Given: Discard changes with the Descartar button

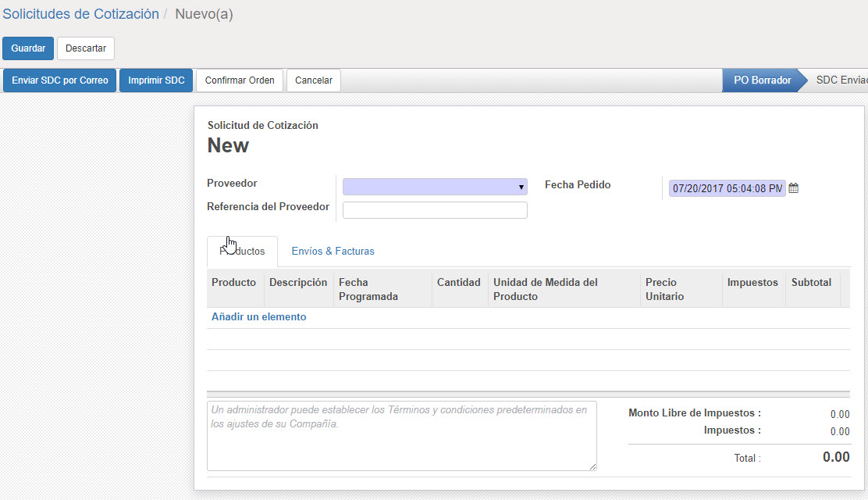Looking at the screenshot, I should click(86, 48).
